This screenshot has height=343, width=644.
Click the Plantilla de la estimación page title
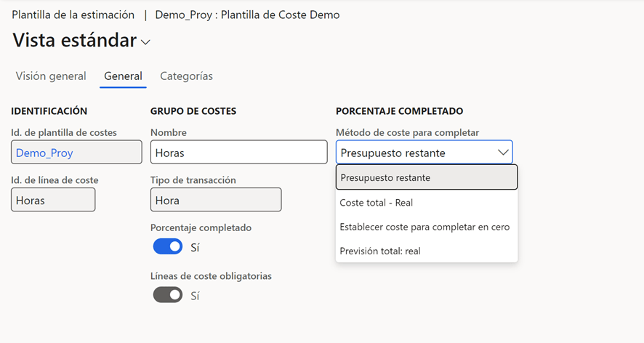pos(73,15)
